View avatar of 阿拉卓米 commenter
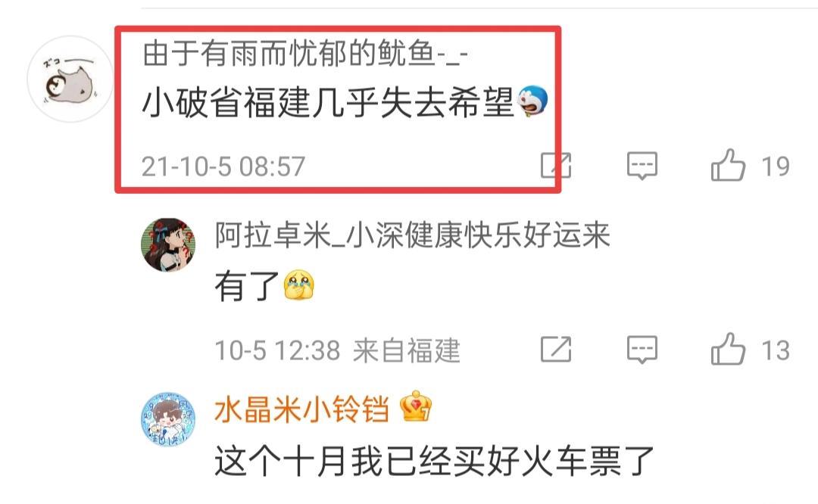The image size is (818, 504). (168, 245)
